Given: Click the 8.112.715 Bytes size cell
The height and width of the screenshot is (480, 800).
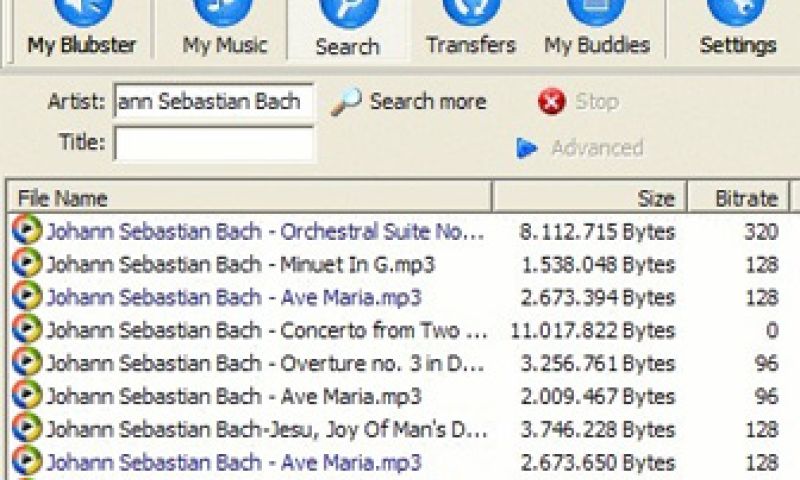Looking at the screenshot, I should click(x=597, y=232).
